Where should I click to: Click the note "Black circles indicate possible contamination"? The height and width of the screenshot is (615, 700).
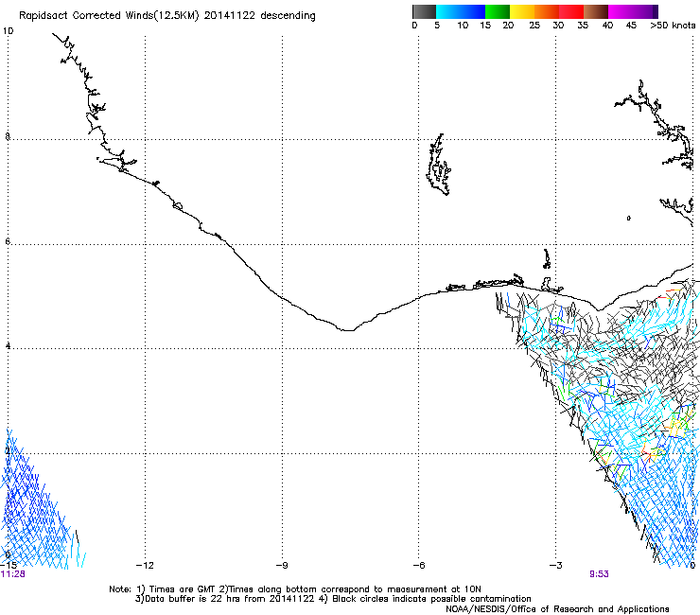point(431,599)
